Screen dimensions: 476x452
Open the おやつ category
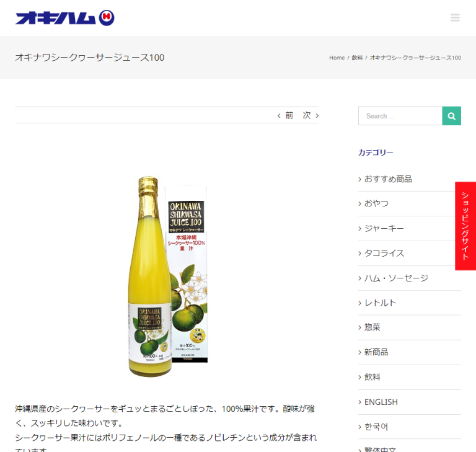(x=376, y=203)
